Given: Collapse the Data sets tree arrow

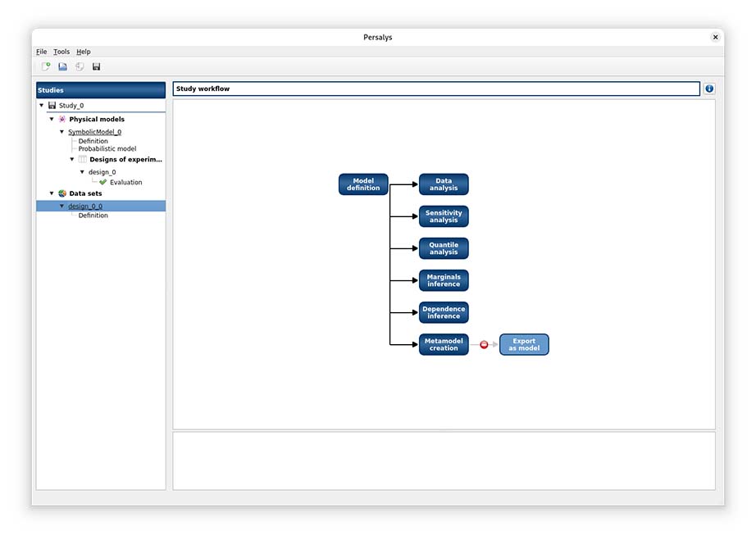Looking at the screenshot, I should [x=52, y=193].
